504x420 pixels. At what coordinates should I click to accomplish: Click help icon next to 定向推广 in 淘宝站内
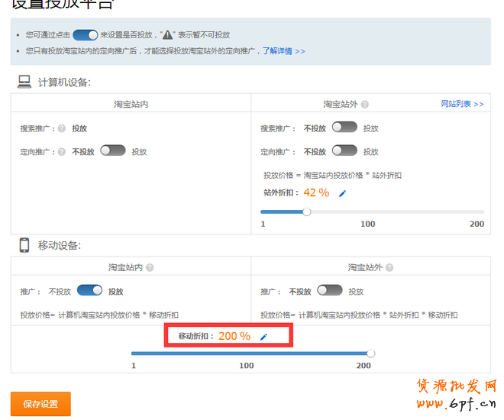pyautogui.click(x=62, y=151)
